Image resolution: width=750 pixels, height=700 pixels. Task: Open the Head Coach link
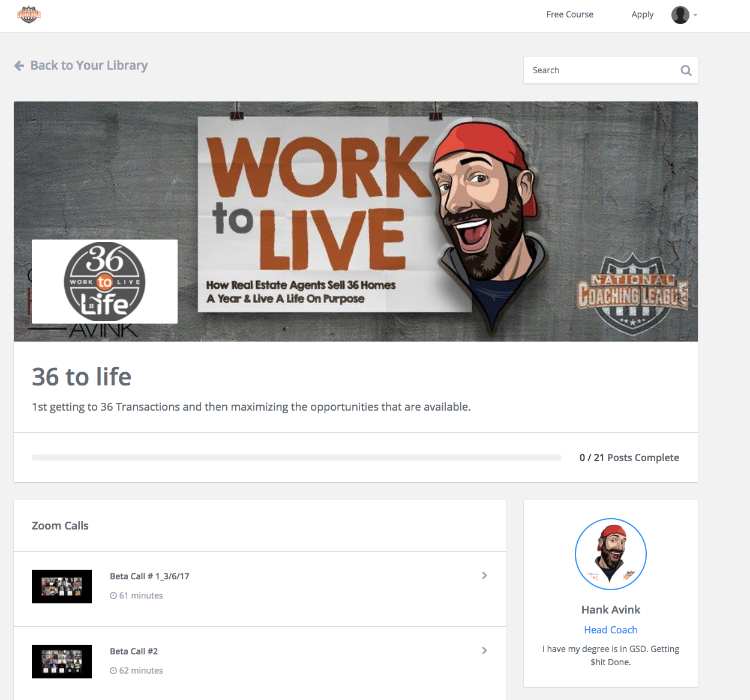click(611, 630)
